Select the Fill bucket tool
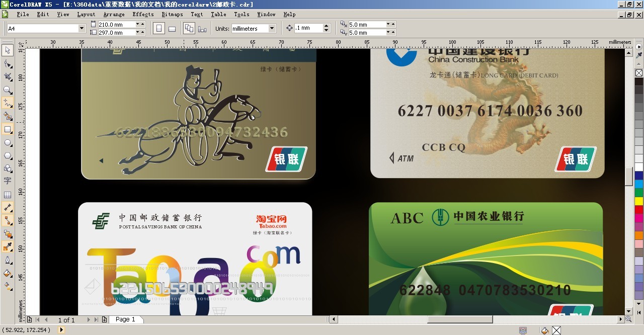This screenshot has height=335, width=644. point(8,273)
